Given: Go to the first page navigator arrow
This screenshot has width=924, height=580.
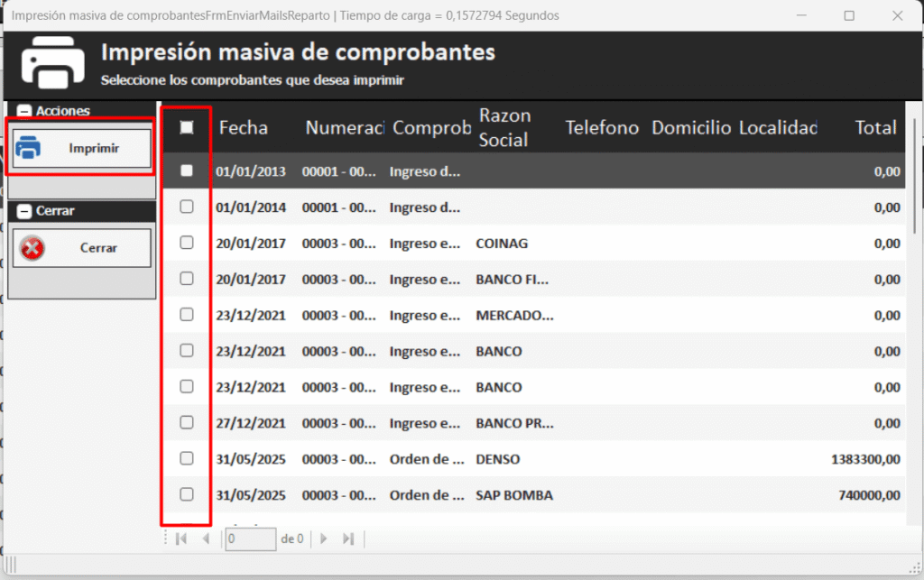Looking at the screenshot, I should (x=181, y=539).
